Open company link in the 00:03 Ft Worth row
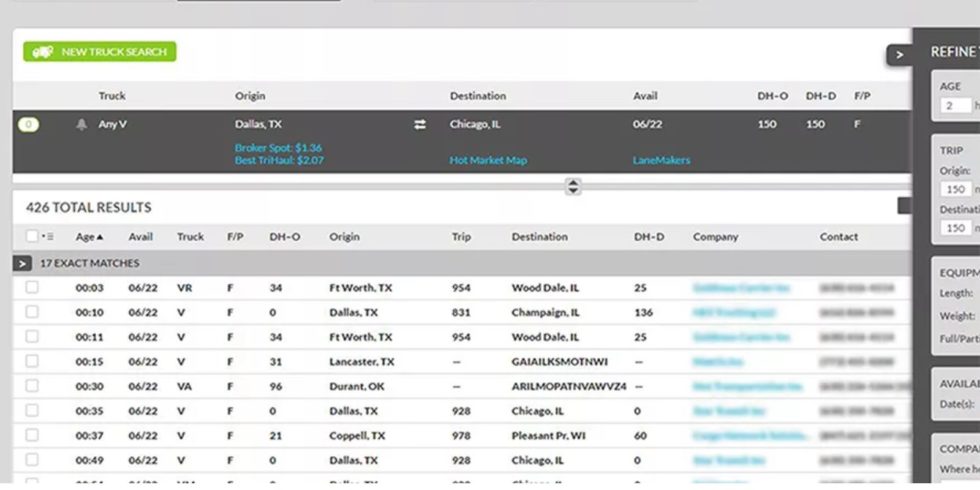The width and height of the screenshot is (980, 490). [741, 288]
